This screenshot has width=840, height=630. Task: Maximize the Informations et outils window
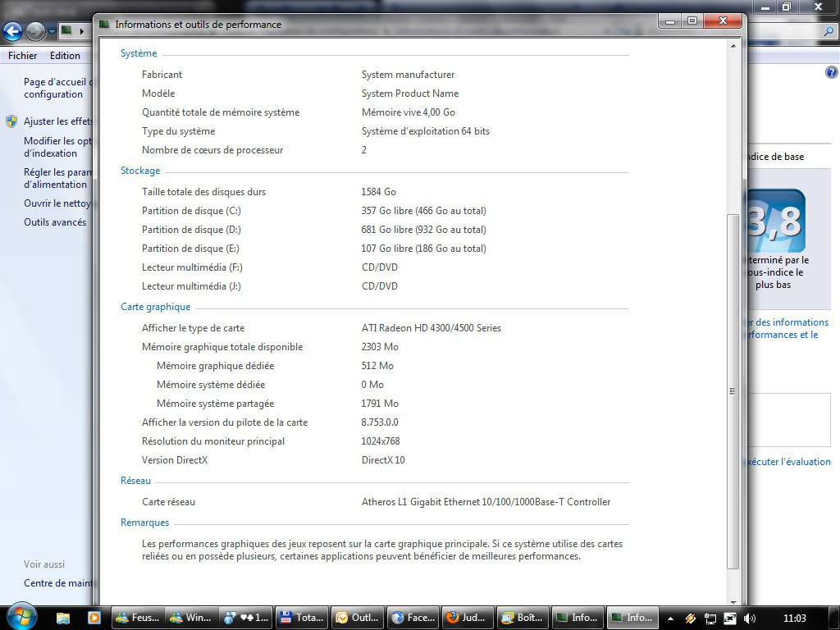[692, 21]
